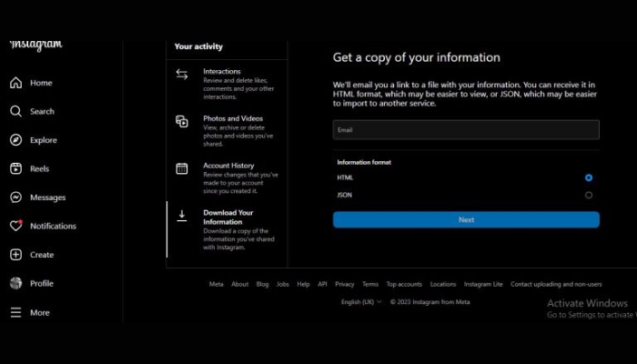The image size is (637, 364).
Task: Select the JSON format radio button
Action: pos(589,195)
